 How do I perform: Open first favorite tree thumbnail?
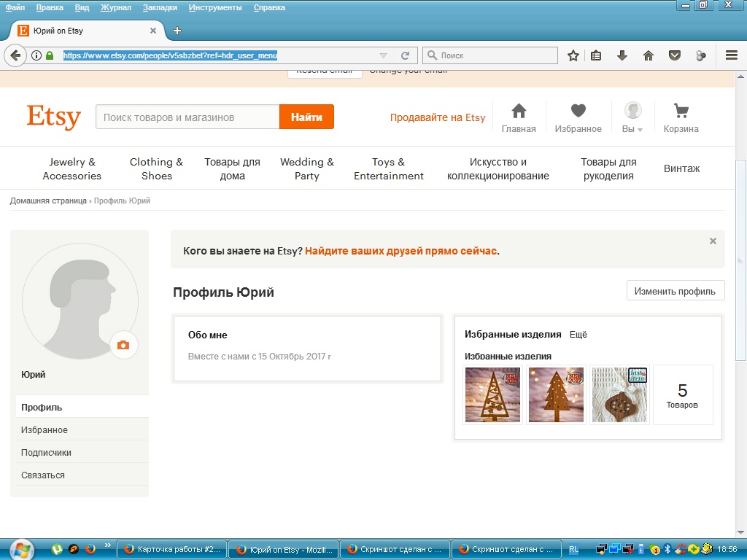tap(492, 394)
